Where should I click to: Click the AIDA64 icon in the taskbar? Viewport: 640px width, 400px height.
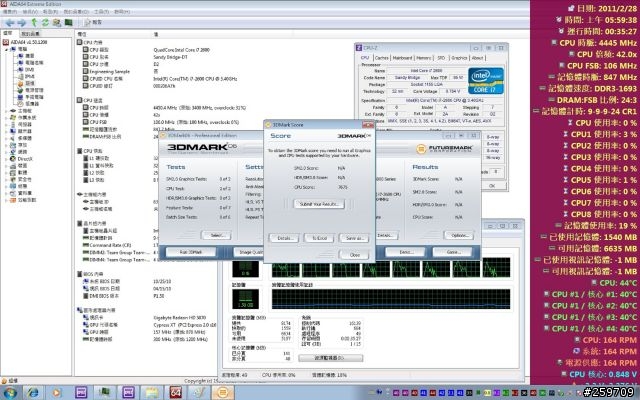(x=176, y=393)
